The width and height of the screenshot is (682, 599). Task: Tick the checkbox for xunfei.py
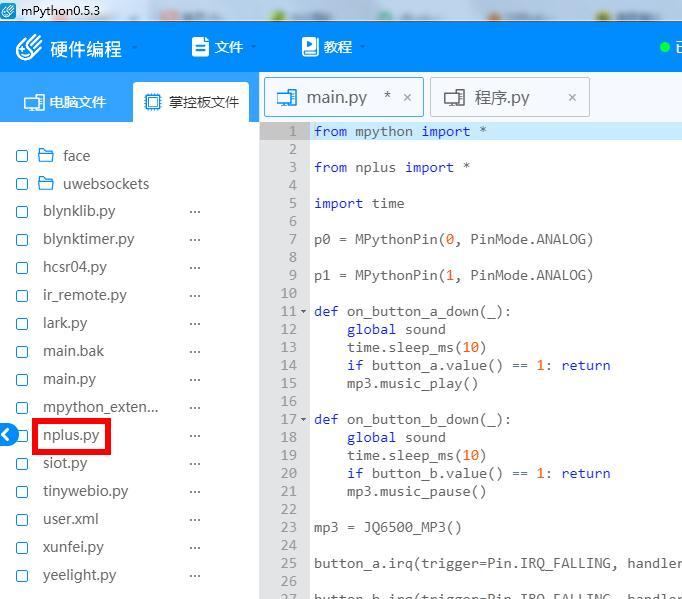(x=22, y=548)
